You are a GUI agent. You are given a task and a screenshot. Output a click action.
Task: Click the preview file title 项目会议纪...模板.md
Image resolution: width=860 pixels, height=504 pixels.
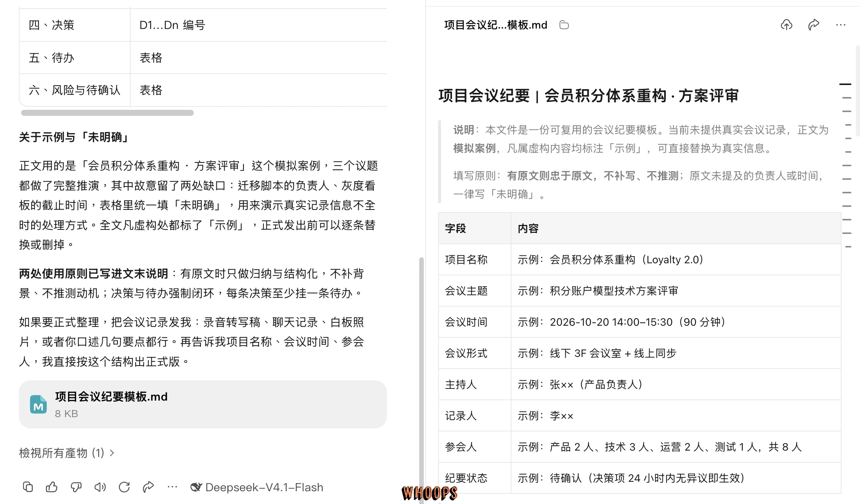point(496,25)
